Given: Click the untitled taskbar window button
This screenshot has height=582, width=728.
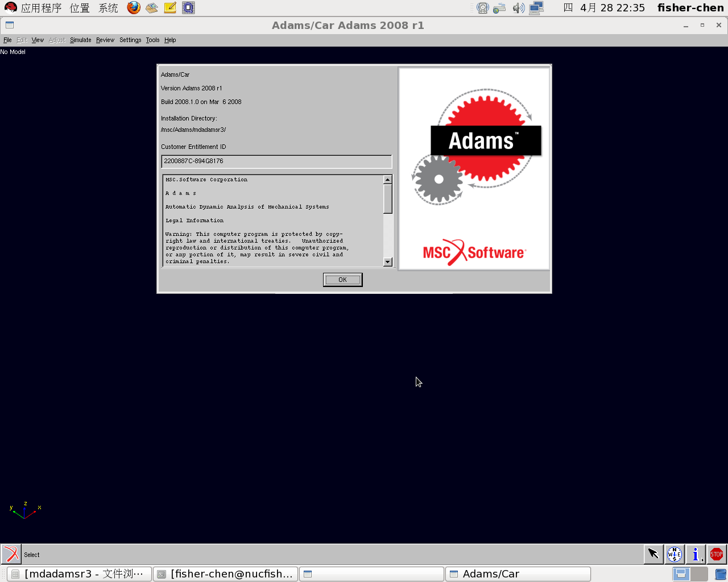Looking at the screenshot, I should coord(371,574).
